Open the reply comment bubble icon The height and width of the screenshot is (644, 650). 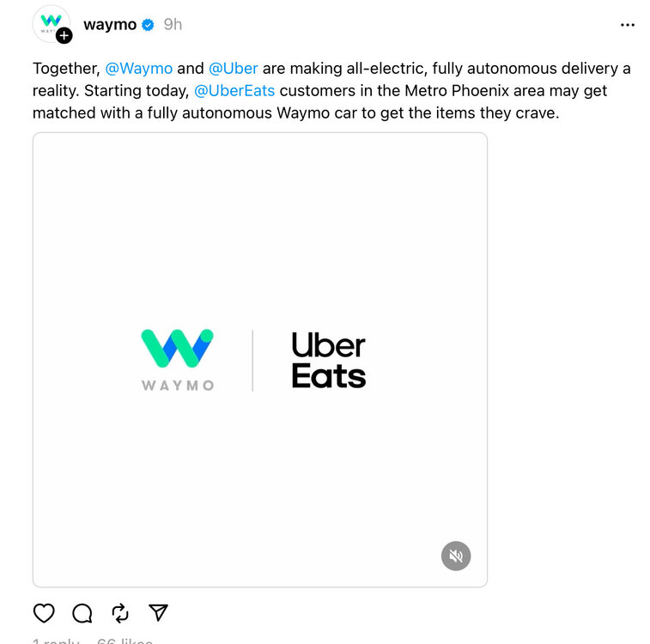[82, 613]
